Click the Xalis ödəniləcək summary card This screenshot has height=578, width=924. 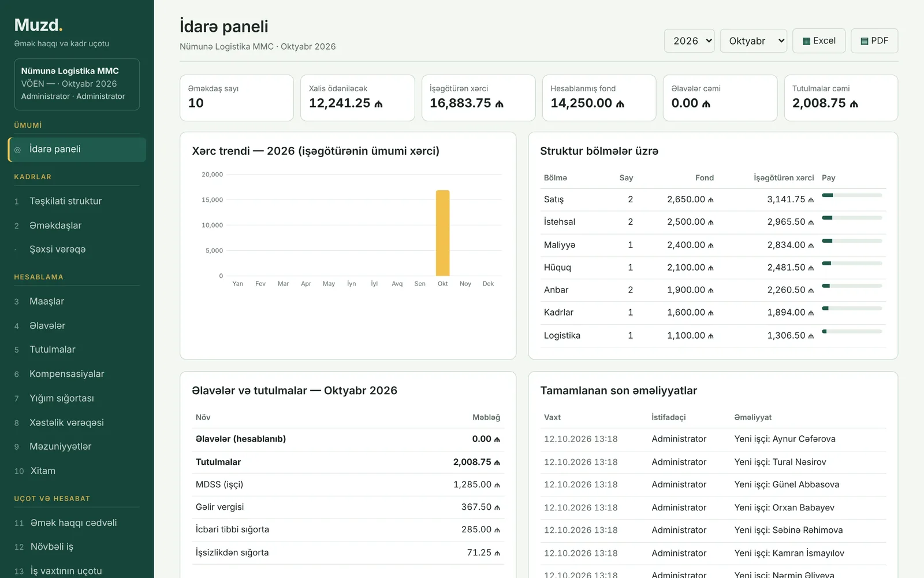[x=357, y=98]
